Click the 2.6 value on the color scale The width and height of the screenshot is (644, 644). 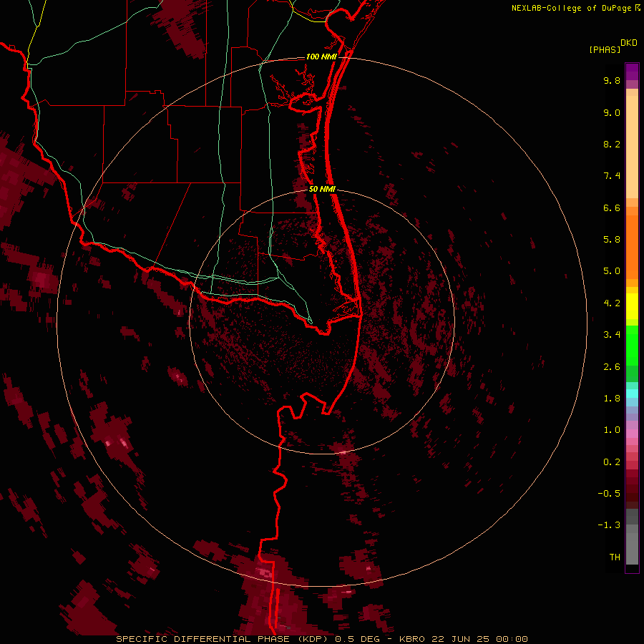click(612, 367)
